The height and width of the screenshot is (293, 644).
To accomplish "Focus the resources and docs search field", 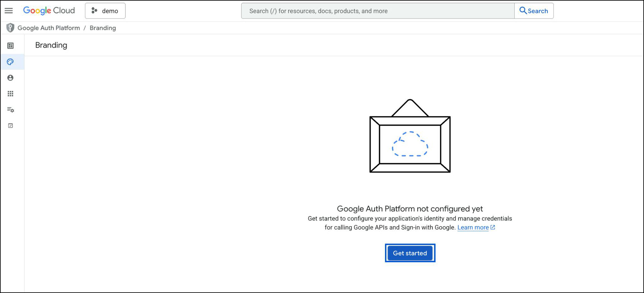I will coord(378,11).
